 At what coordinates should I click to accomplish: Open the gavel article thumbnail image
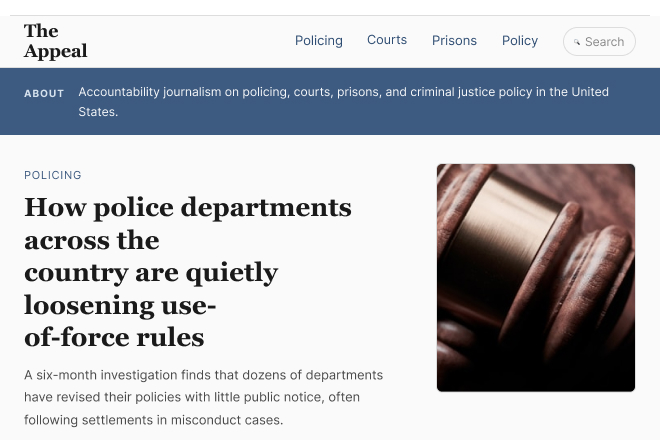pos(536,278)
